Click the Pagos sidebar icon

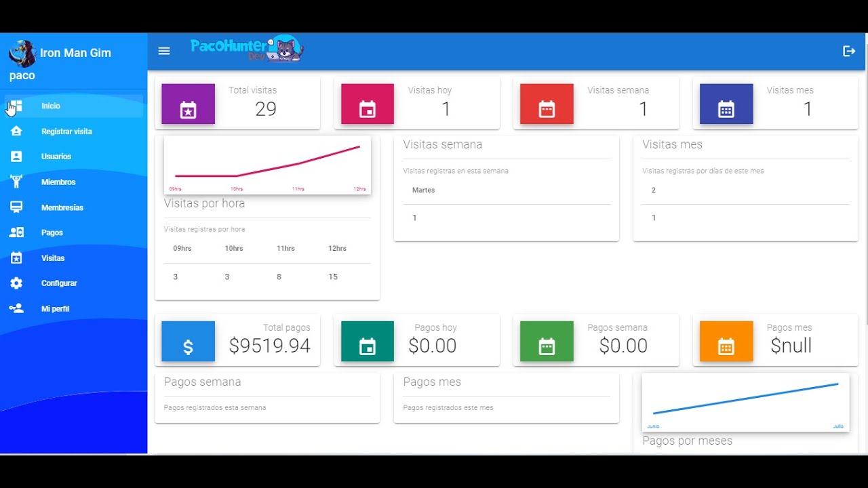tap(16, 232)
